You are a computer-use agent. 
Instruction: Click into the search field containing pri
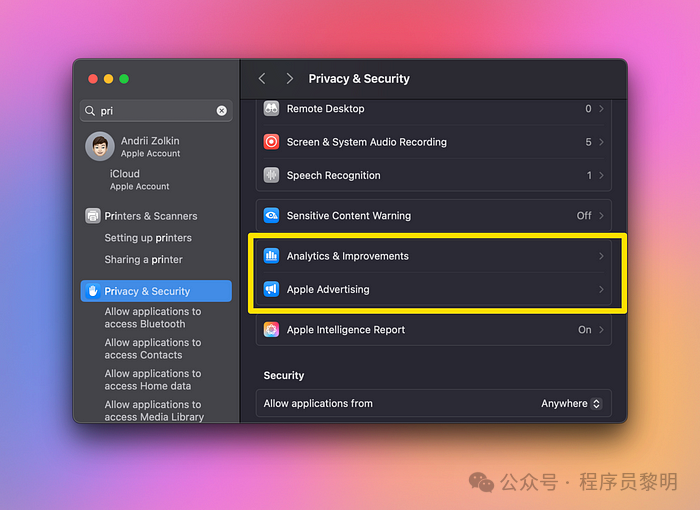click(x=156, y=111)
